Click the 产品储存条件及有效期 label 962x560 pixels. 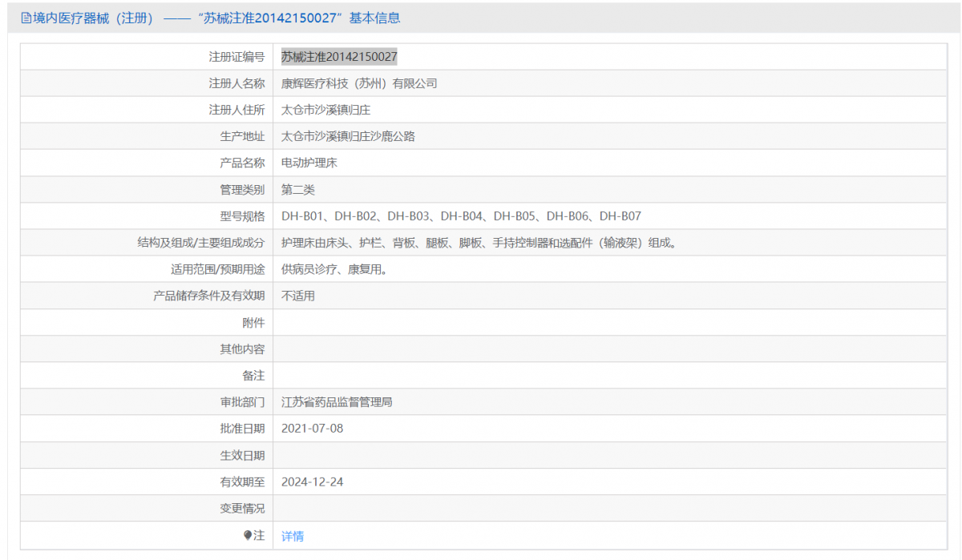(x=208, y=296)
